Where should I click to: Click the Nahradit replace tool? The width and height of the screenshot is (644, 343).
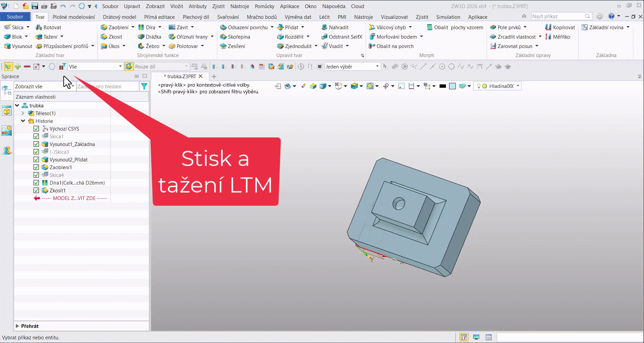pyautogui.click(x=335, y=27)
